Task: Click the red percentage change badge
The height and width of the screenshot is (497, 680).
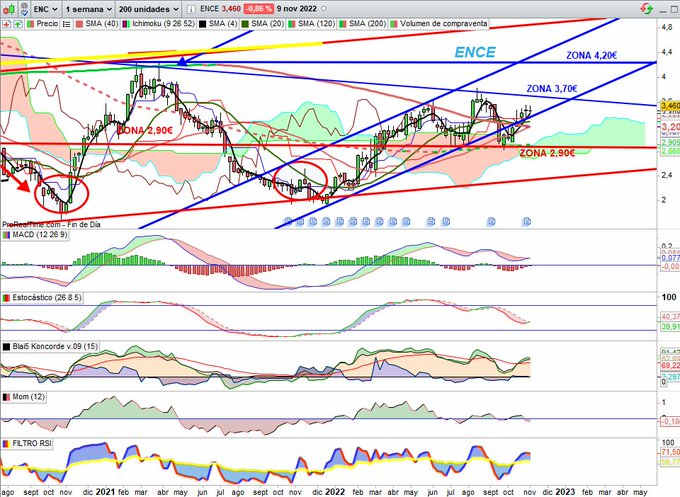Action: 258,9
